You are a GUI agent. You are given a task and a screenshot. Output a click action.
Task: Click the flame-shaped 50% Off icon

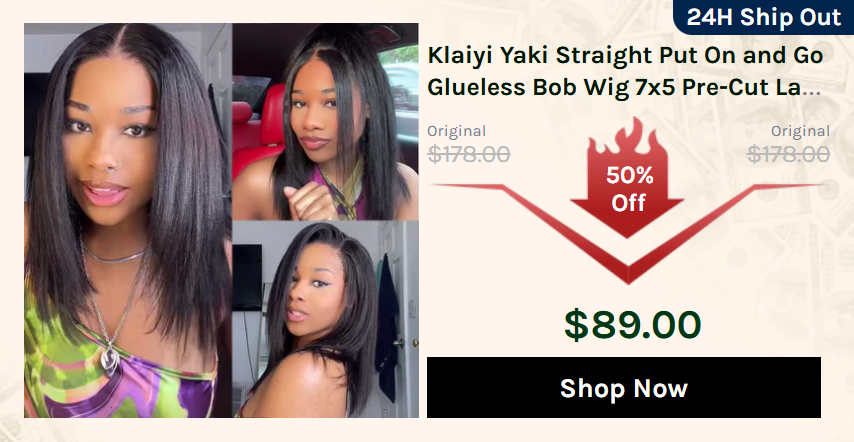pos(627,177)
